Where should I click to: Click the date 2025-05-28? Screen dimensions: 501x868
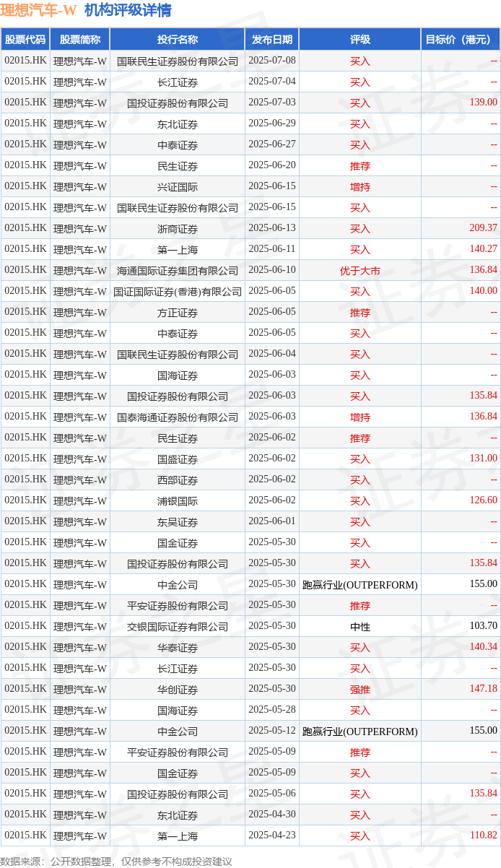(x=272, y=710)
